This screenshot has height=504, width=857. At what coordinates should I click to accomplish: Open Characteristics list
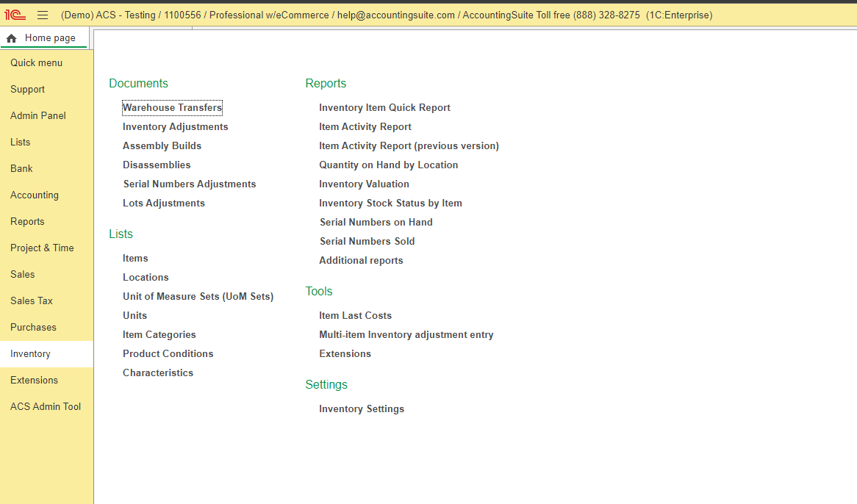pyautogui.click(x=158, y=373)
